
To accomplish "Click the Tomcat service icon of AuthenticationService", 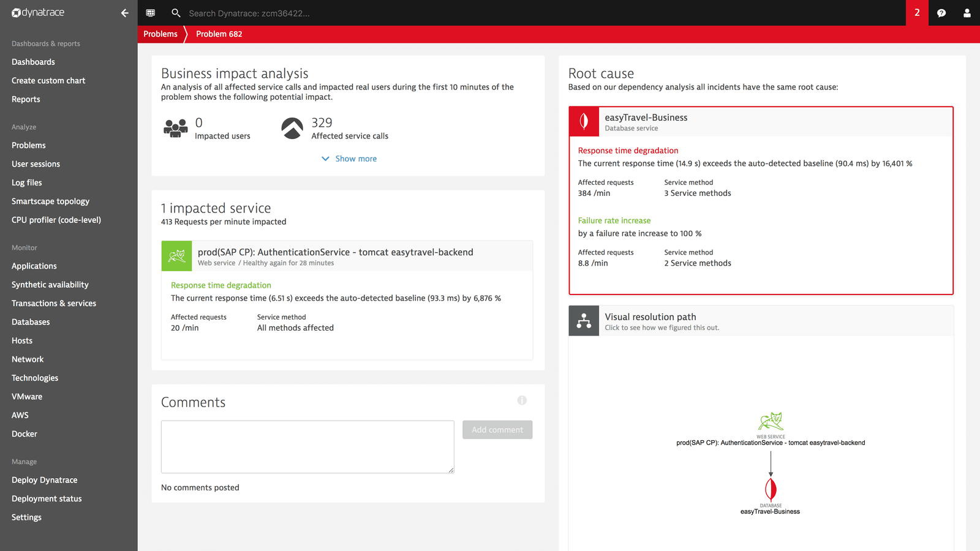I will tap(176, 256).
